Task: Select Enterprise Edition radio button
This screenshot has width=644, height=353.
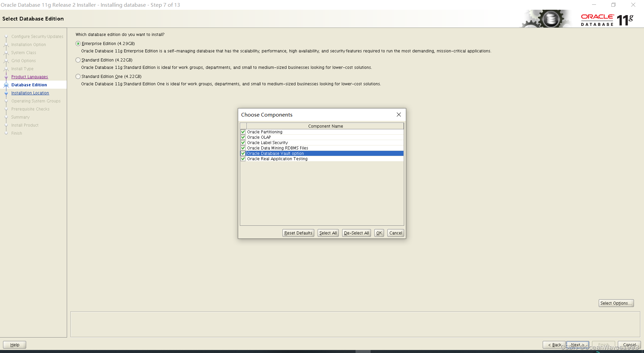Action: [78, 44]
